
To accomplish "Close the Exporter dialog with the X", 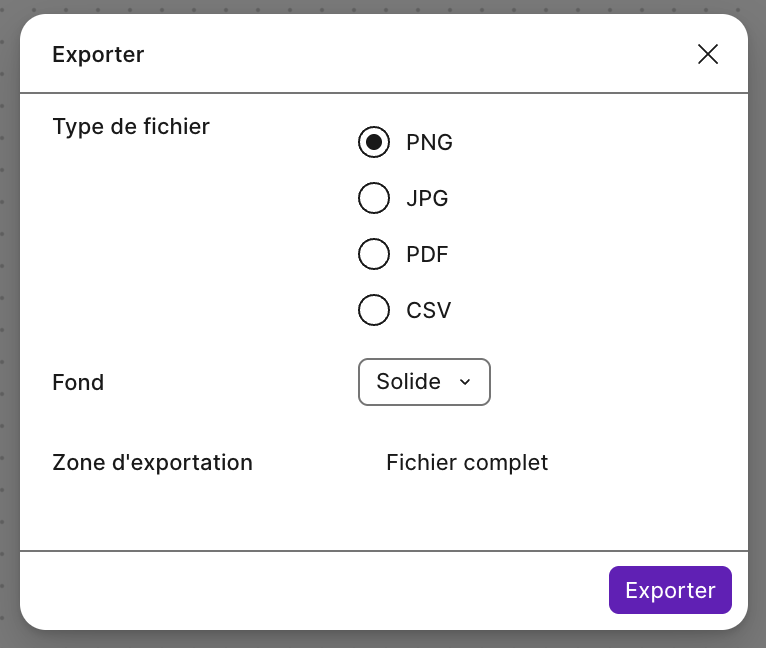I will (708, 54).
